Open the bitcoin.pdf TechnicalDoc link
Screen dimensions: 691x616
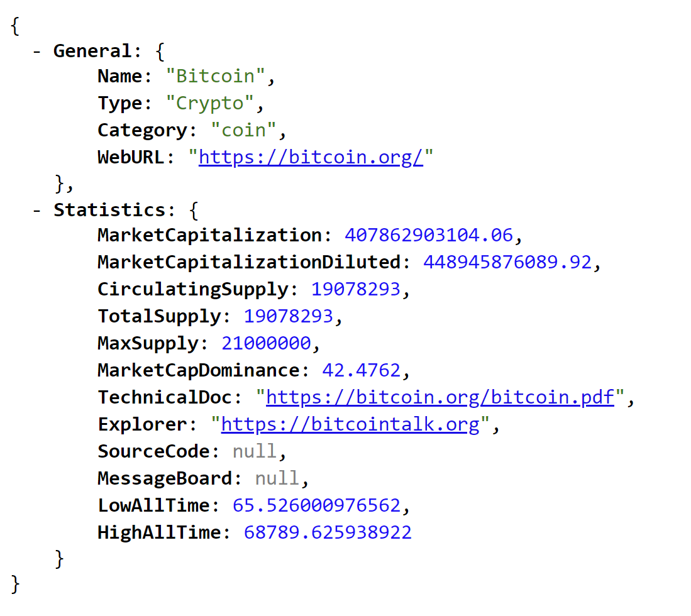point(439,397)
